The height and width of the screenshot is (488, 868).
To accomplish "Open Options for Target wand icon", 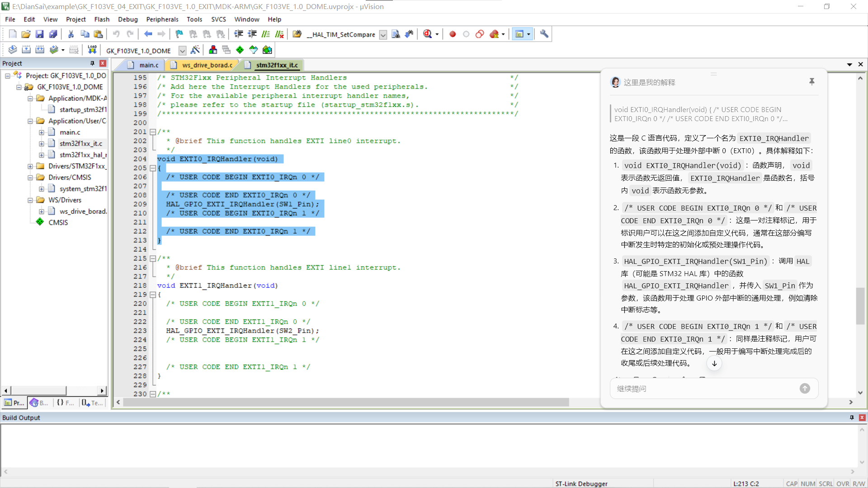I will coord(195,50).
